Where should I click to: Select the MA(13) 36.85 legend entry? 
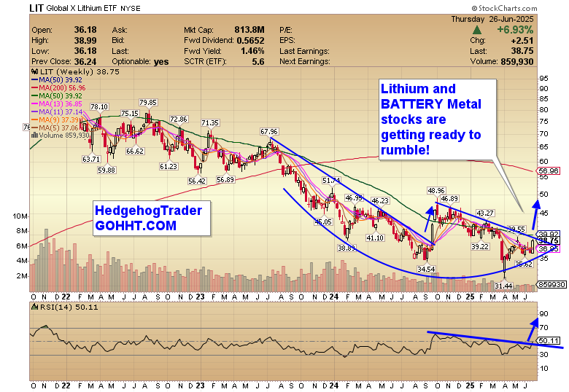[57, 103]
